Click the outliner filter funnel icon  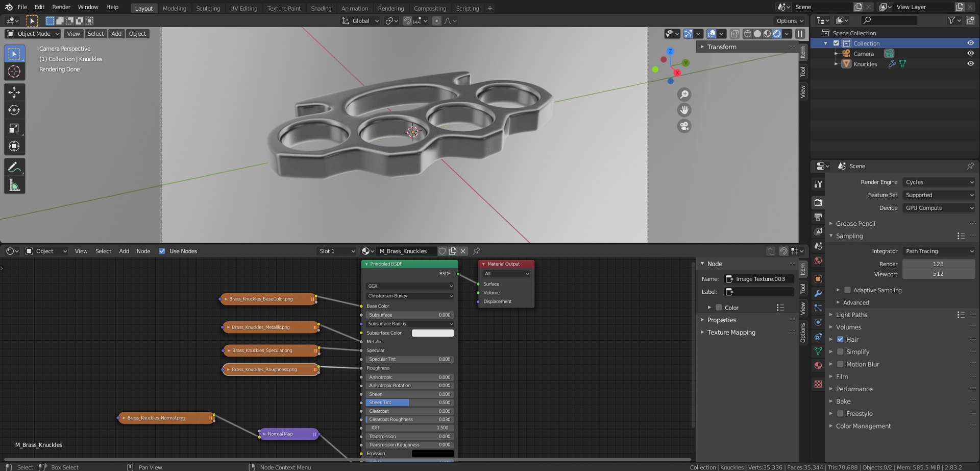[951, 20]
